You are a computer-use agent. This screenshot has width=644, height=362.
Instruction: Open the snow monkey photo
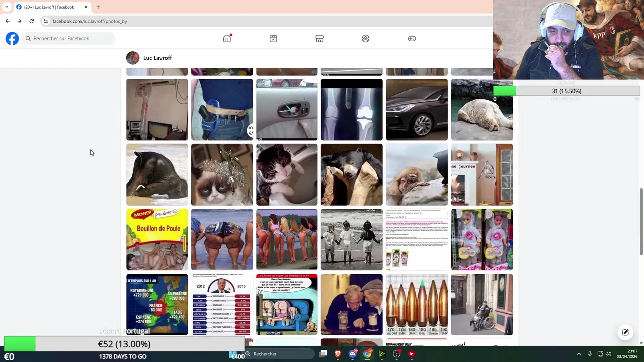pos(417,174)
